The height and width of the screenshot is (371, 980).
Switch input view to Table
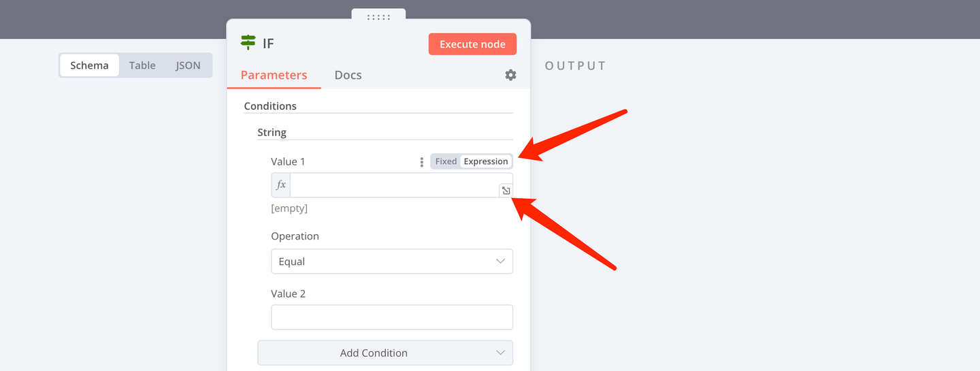click(142, 65)
